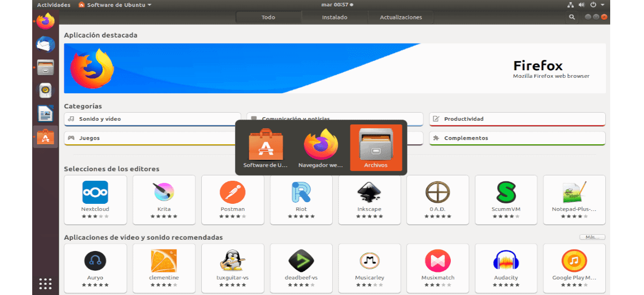Open Thunderbird from the Ubuntu dock

(46, 44)
